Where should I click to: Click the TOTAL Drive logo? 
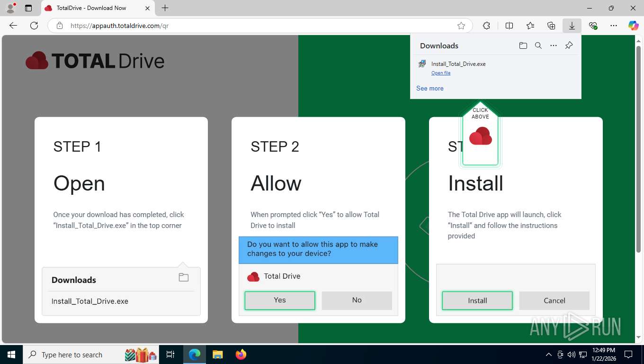coord(95,61)
